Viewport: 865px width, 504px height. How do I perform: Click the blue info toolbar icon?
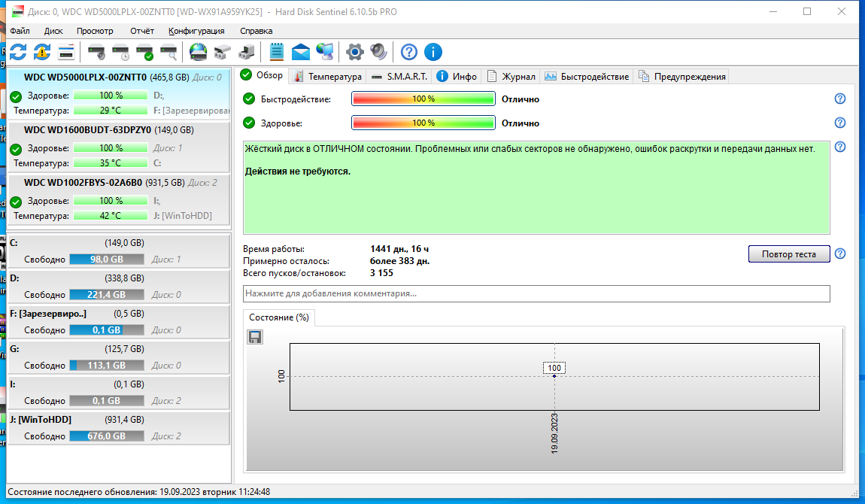[x=433, y=53]
